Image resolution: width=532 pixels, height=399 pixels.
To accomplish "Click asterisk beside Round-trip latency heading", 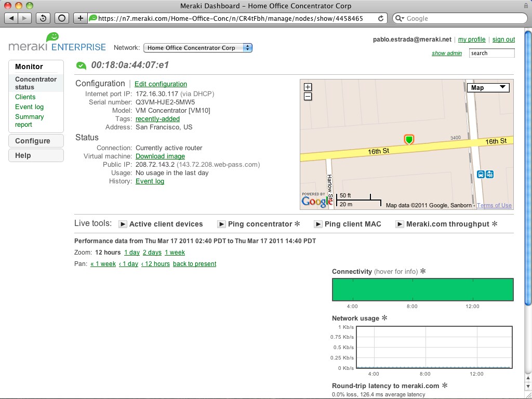I will 445,385.
